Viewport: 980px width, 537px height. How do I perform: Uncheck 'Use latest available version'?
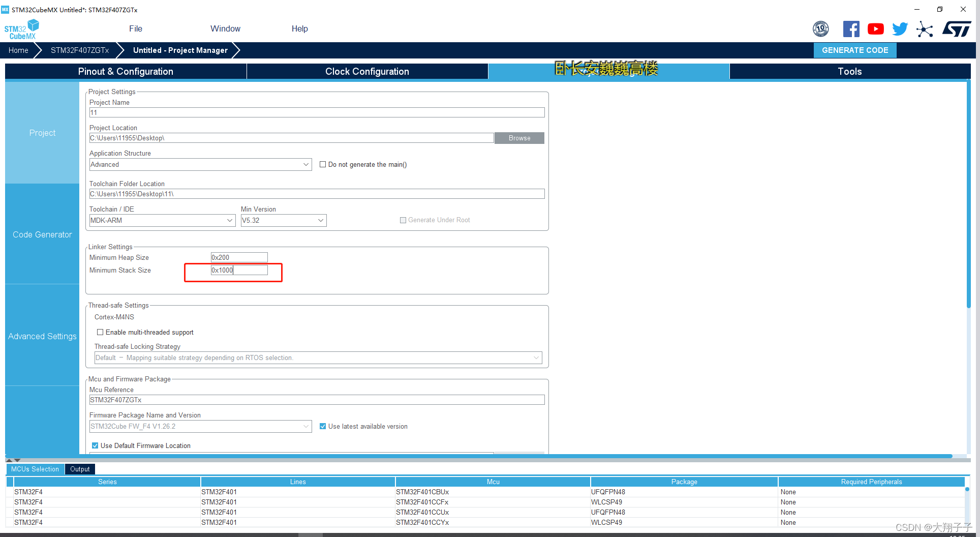point(323,426)
